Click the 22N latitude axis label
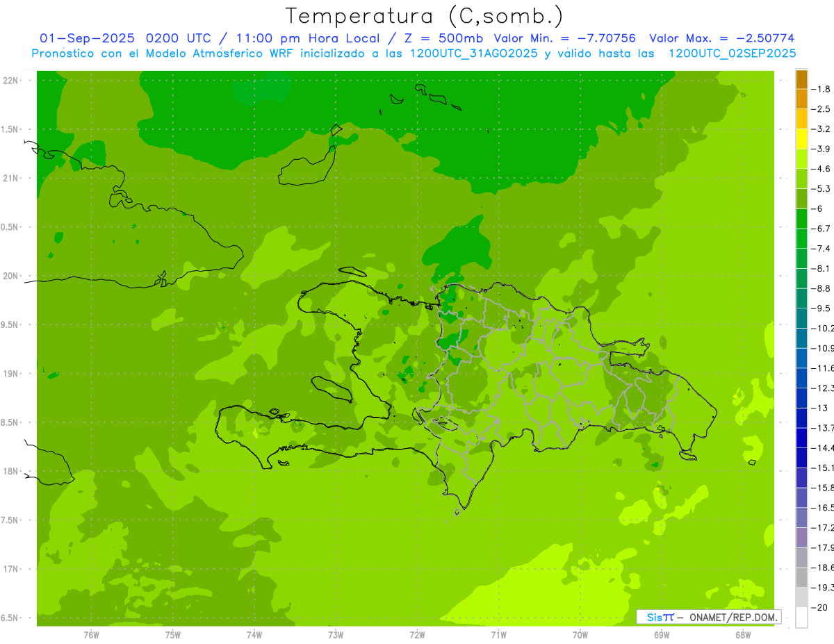Screen dimensions: 834x644 point(11,81)
